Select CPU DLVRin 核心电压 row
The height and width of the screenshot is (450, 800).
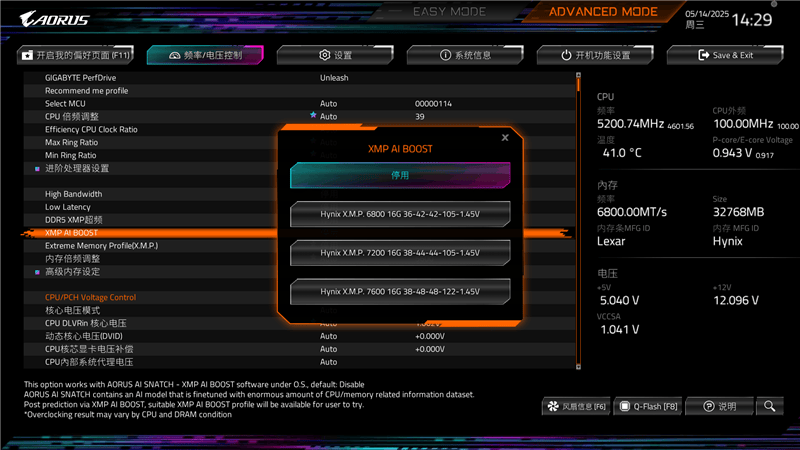(153, 323)
